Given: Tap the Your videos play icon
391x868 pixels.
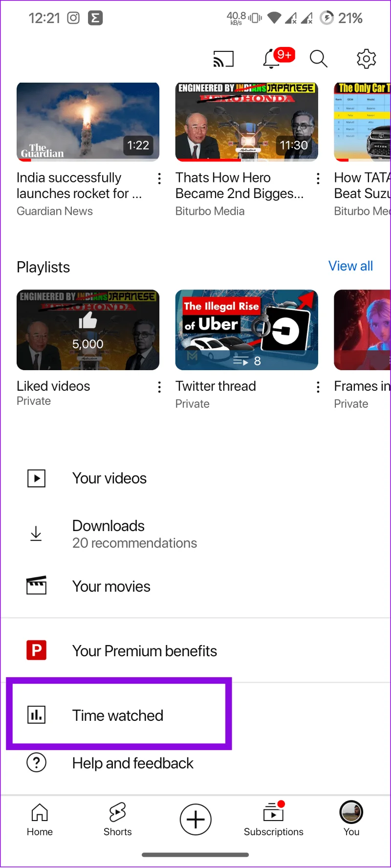Looking at the screenshot, I should (x=36, y=478).
